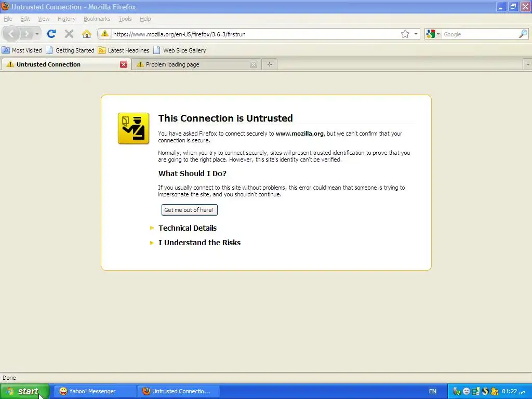This screenshot has height=399, width=532.
Task: Open the search engine selector dropdown
Action: pos(433,34)
